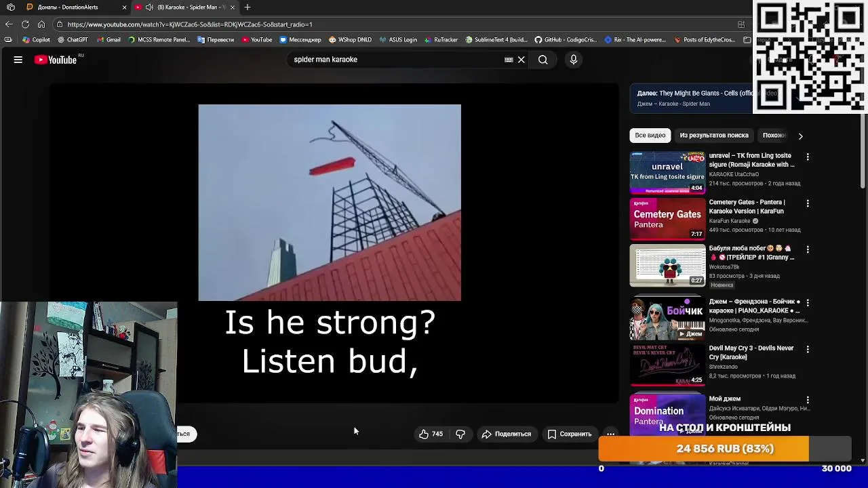Mute tab using the speaker icon on Karaoke tab
The image size is (868, 488).
149,7
